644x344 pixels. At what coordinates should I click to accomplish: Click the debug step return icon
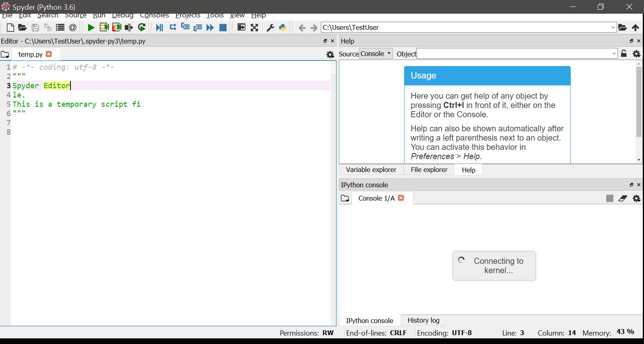(x=198, y=27)
